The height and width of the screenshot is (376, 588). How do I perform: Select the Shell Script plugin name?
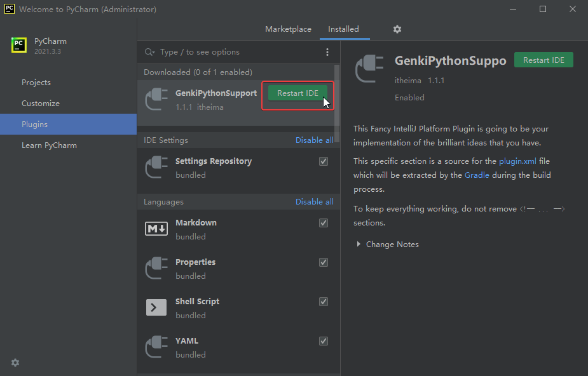pos(197,302)
